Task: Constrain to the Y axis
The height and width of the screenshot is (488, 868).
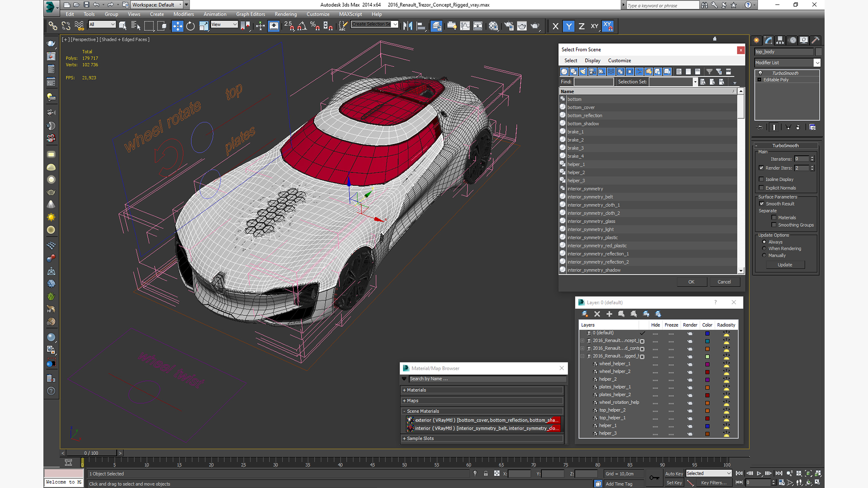Action: [x=569, y=26]
